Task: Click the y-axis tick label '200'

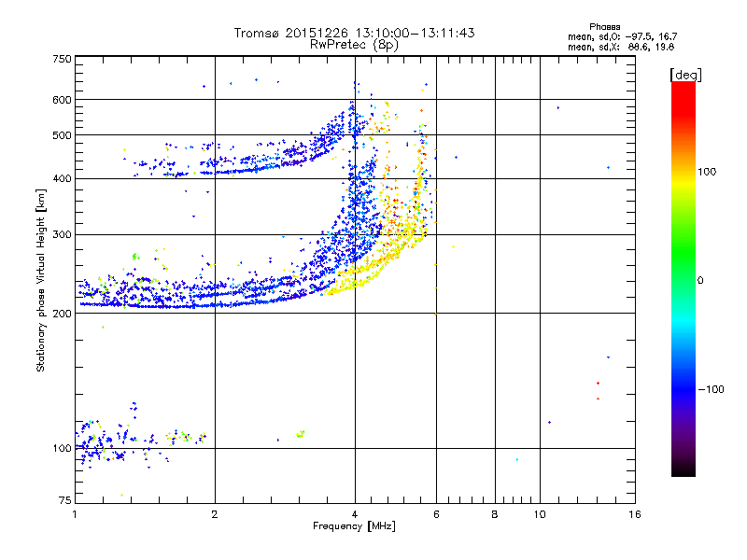Action: [62, 314]
